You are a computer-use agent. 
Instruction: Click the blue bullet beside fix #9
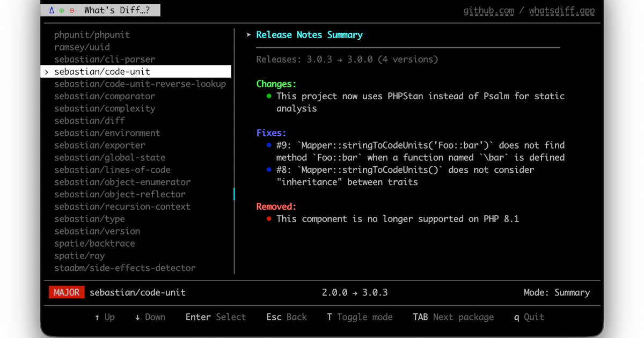coord(269,145)
